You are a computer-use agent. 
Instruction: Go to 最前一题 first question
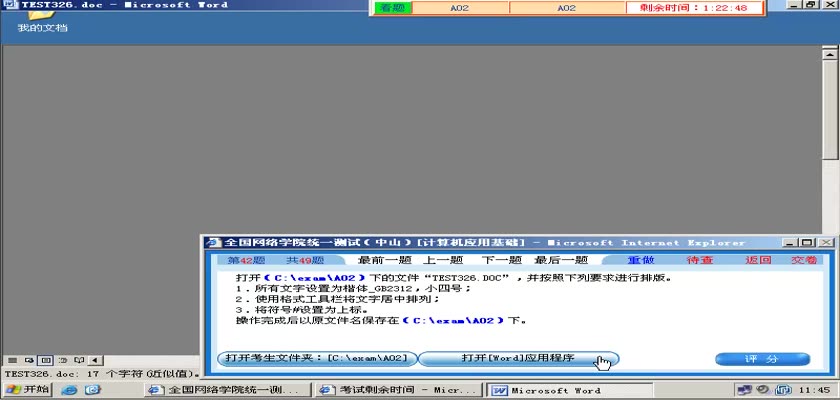pos(384,260)
